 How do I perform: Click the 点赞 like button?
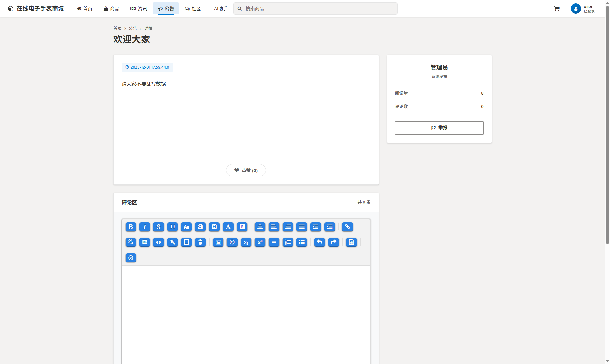[246, 170]
